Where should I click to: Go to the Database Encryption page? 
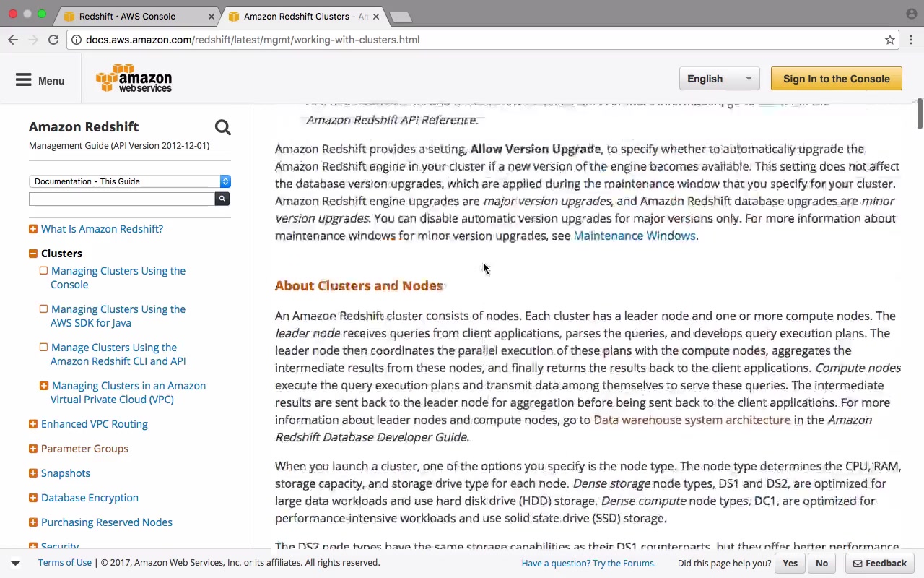point(90,498)
